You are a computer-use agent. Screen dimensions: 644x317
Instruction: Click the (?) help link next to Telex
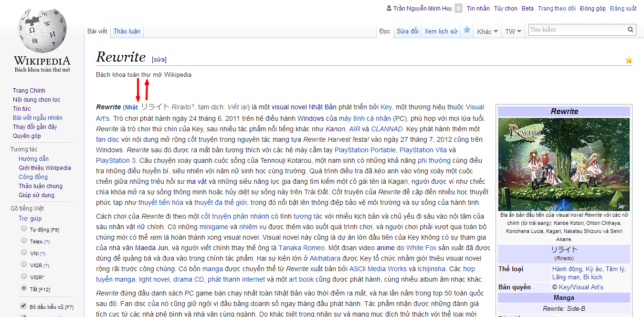47,242
